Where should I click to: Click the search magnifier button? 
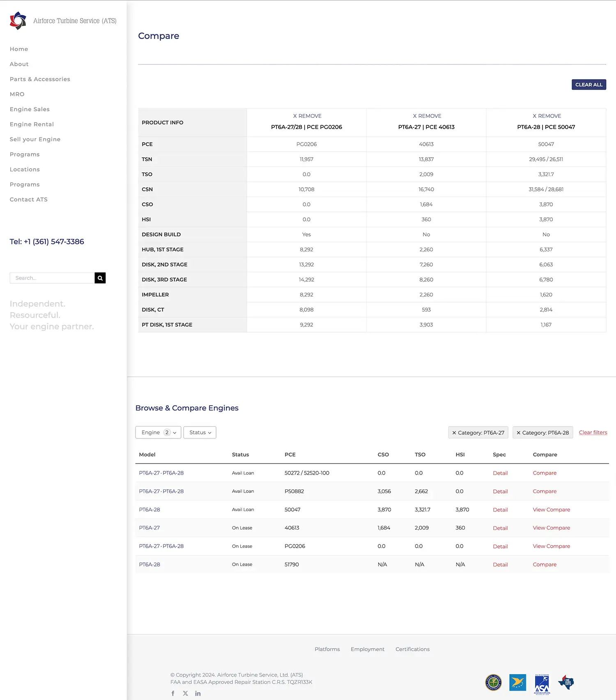coord(100,278)
